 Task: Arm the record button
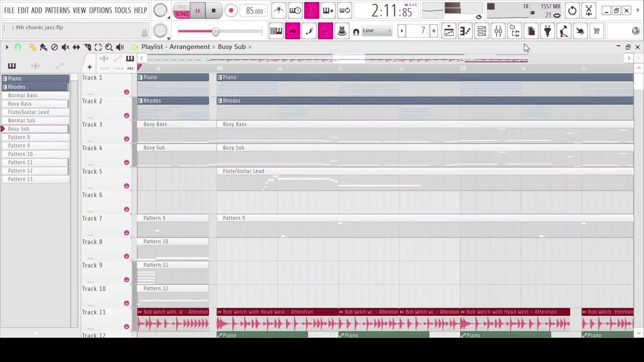tap(230, 11)
